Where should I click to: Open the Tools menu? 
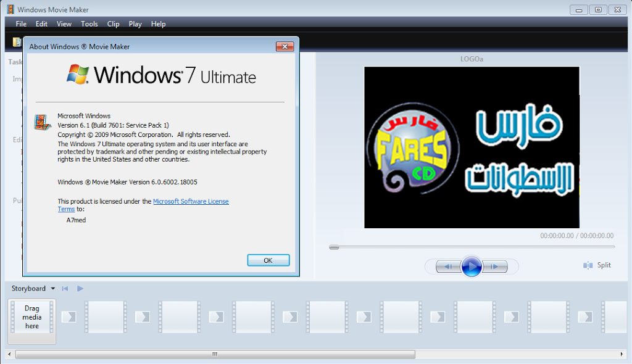pos(89,24)
